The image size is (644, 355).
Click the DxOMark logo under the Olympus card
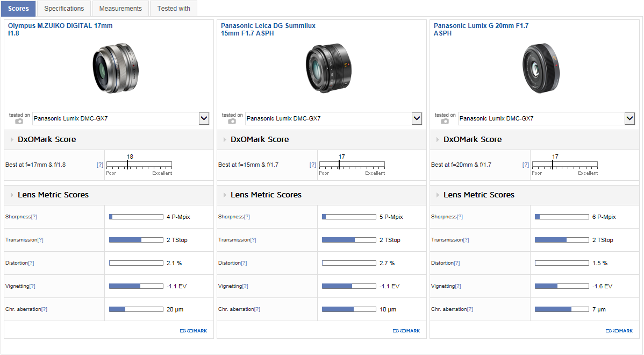pos(194,331)
